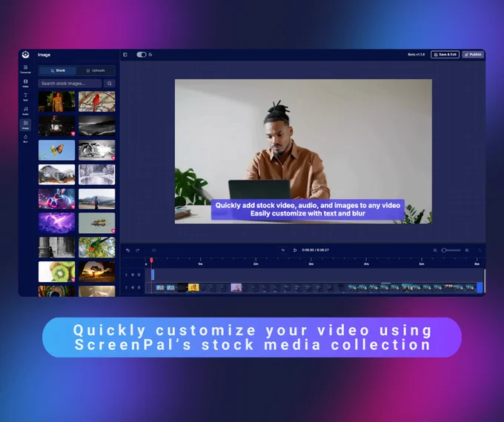Select the frozen winter pond image
The height and width of the screenshot is (422, 504).
click(97, 175)
